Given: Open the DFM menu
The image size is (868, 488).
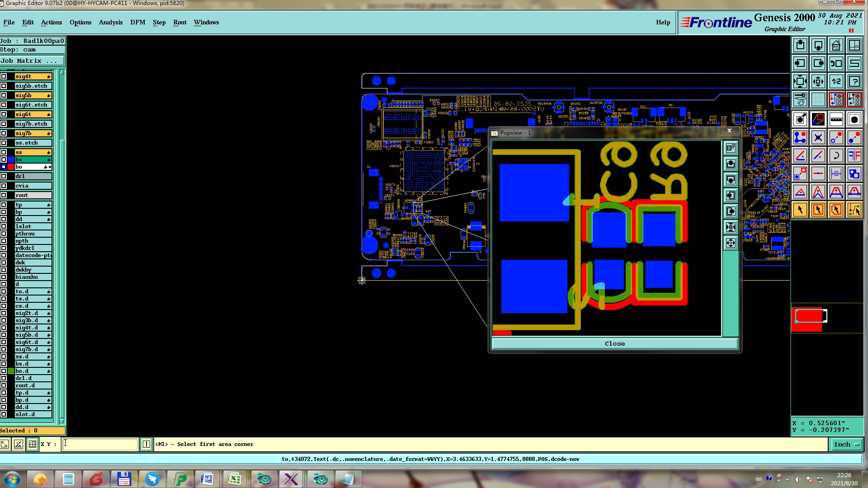Looking at the screenshot, I should [137, 22].
